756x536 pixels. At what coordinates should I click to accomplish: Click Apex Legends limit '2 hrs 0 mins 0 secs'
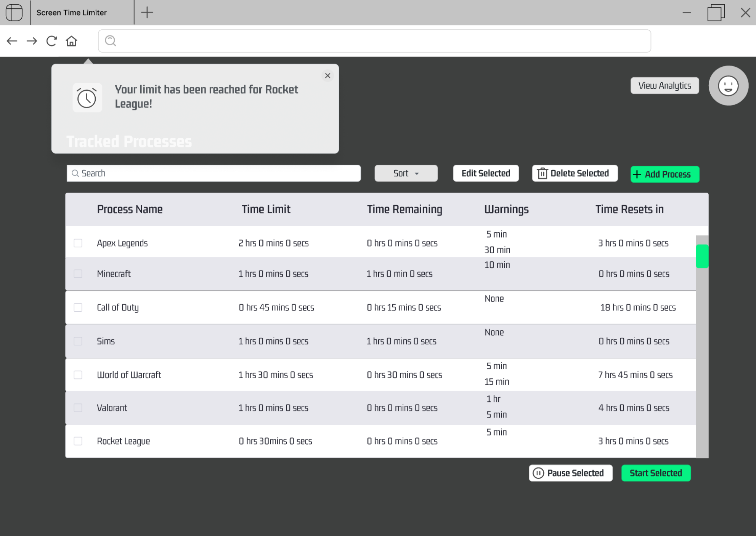point(273,243)
